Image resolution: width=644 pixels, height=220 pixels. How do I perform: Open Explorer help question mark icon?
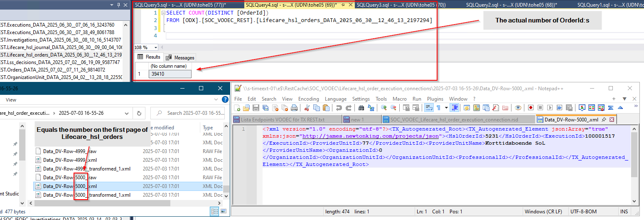(x=225, y=99)
